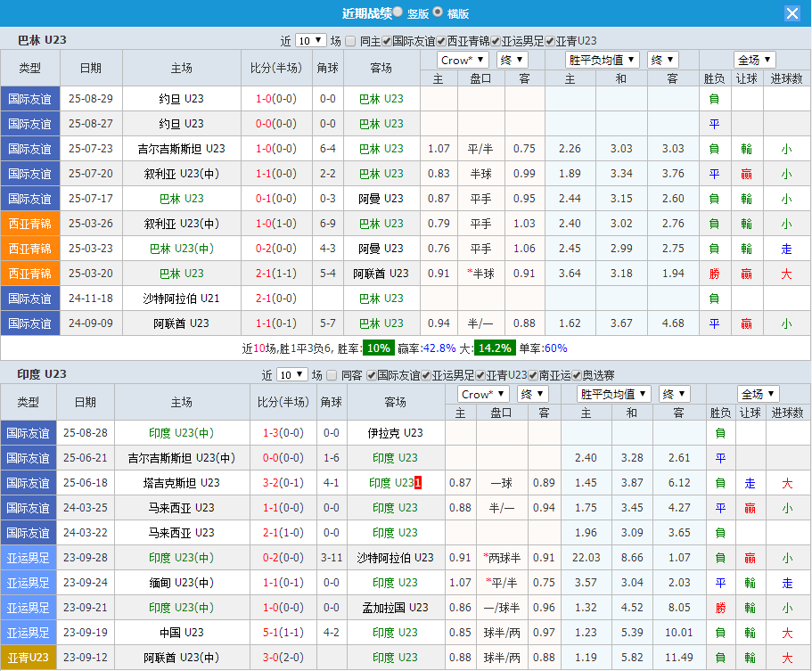Open the Crow* bookmaker dropdown
812x671 pixels.
463,60
